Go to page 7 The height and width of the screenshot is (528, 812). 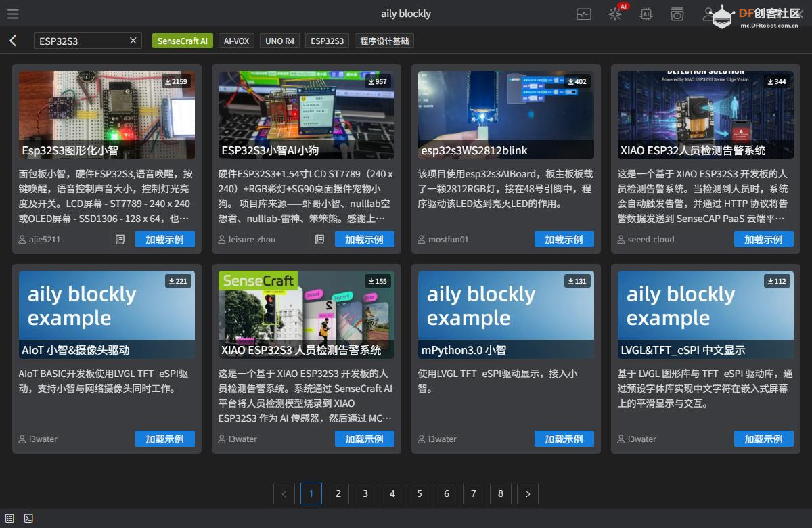pos(474,493)
